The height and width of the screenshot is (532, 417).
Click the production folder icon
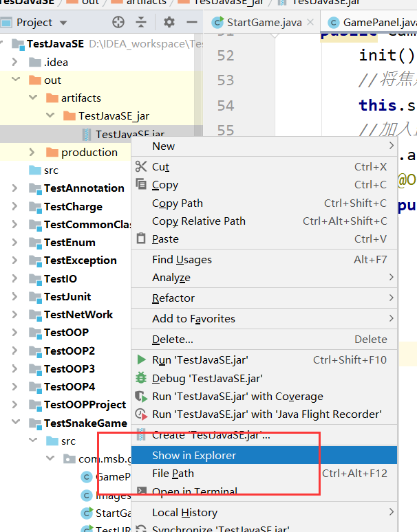point(52,152)
